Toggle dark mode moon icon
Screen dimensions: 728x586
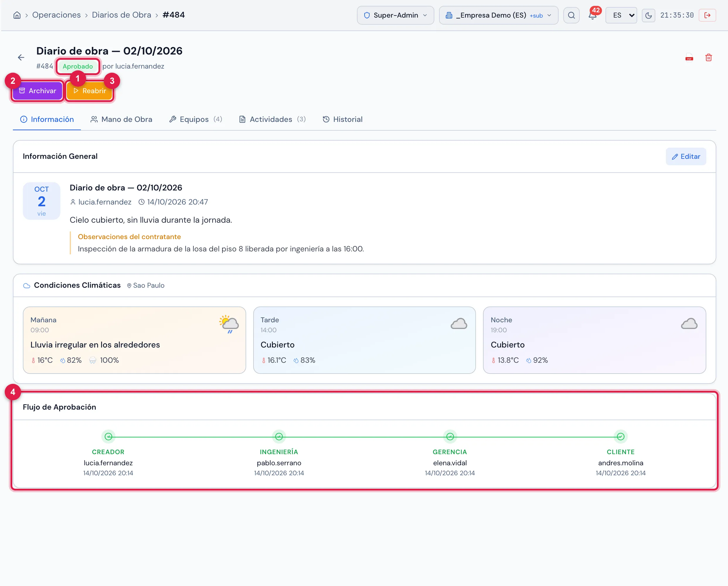tap(648, 15)
